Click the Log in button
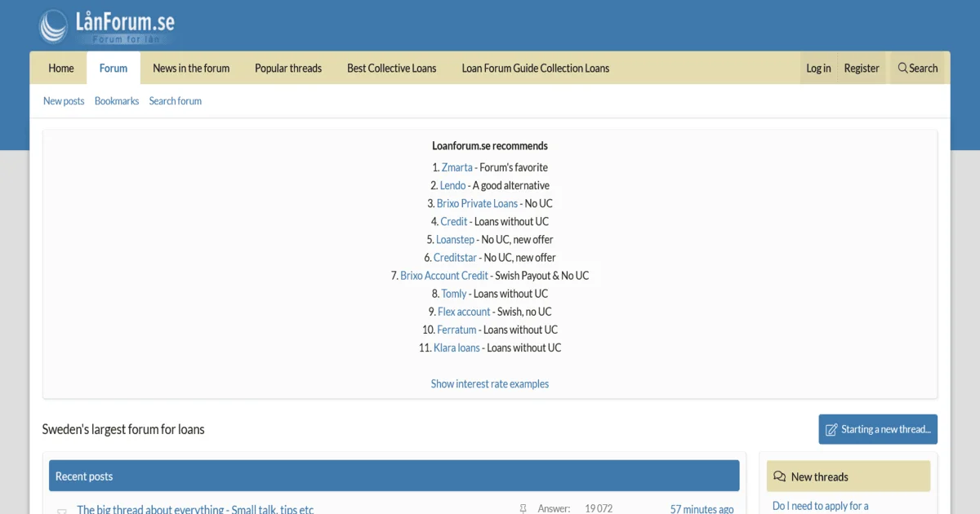980x514 pixels. click(818, 69)
